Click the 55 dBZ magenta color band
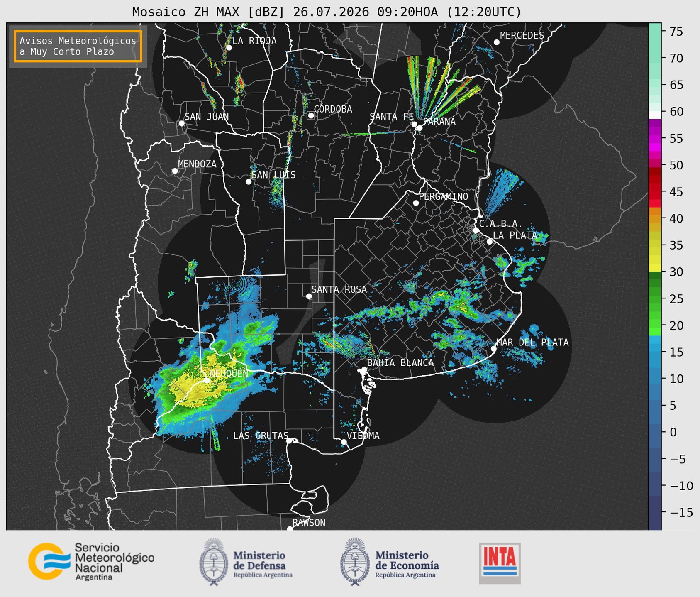Image resolution: width=700 pixels, height=597 pixels. [x=655, y=139]
